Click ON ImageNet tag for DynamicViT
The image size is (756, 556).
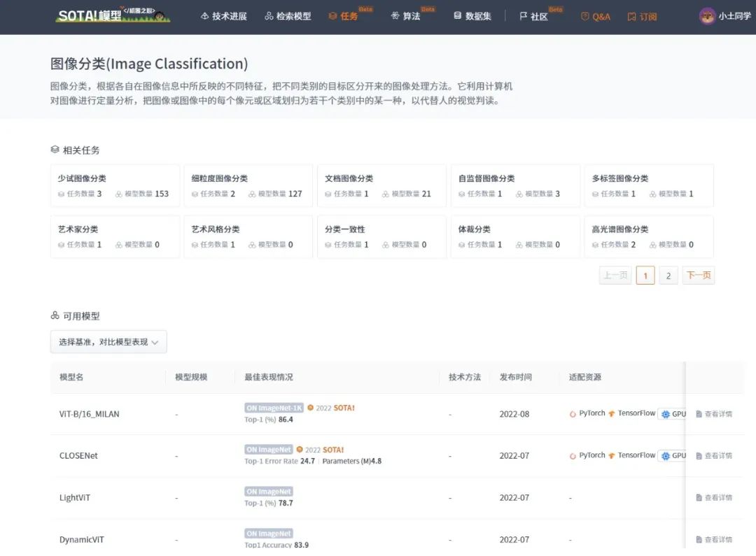(x=269, y=534)
